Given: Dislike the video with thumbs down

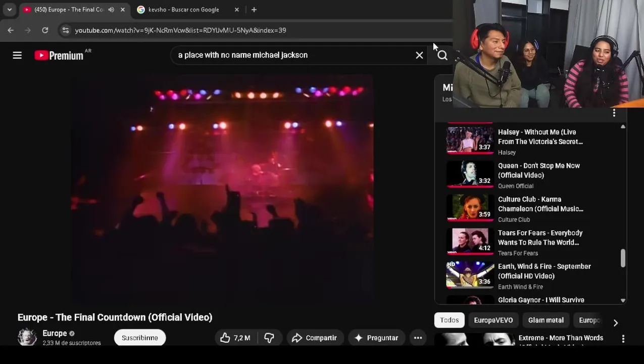Looking at the screenshot, I should tap(269, 338).
